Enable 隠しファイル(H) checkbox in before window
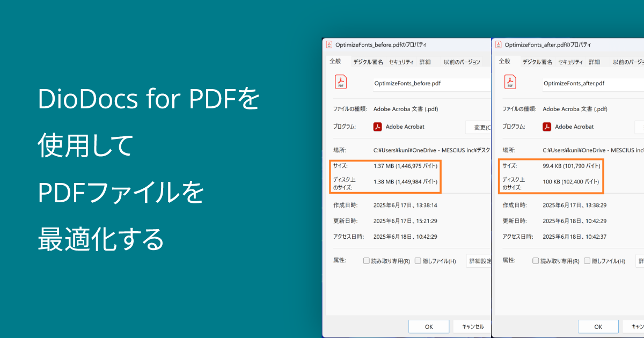 (x=418, y=261)
